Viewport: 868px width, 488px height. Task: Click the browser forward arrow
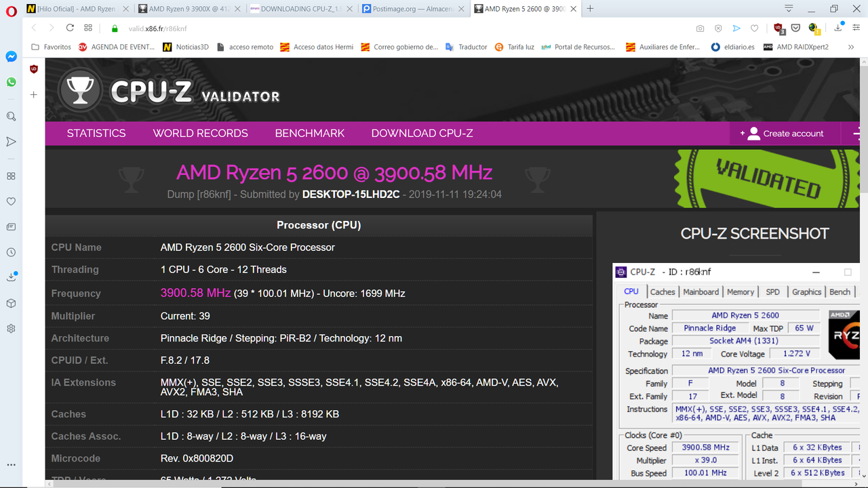point(52,28)
